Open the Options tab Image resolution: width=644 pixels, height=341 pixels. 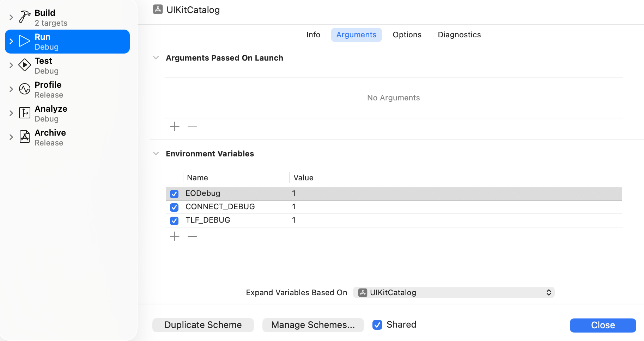(x=407, y=35)
